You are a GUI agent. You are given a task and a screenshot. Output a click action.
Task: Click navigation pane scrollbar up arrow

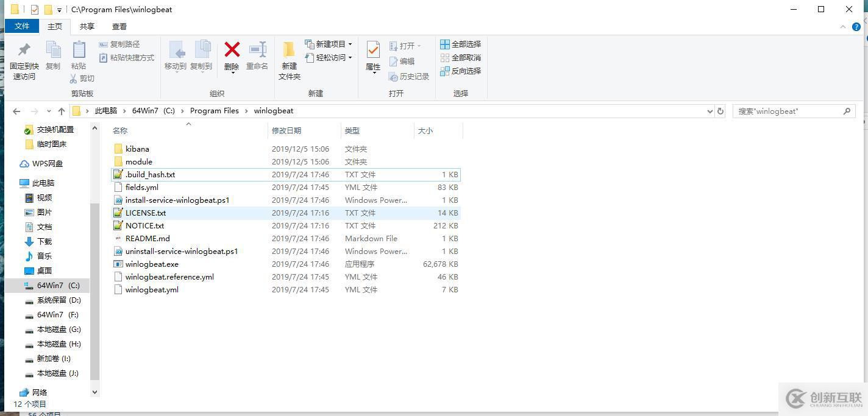click(94, 128)
